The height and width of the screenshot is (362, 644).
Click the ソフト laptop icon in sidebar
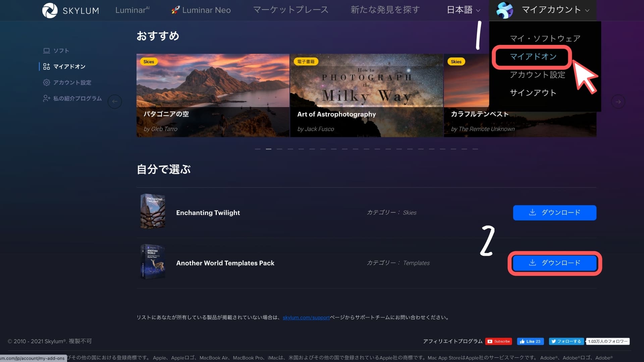[x=47, y=51]
